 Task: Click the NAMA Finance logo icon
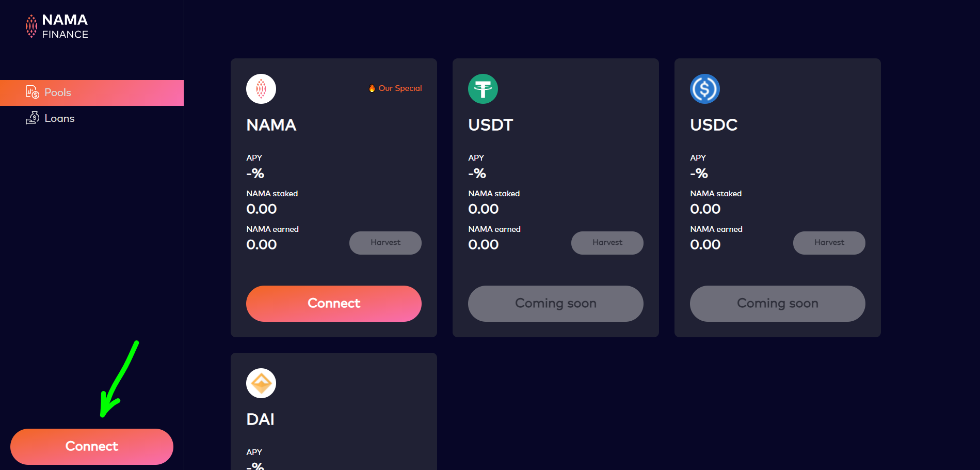click(x=31, y=26)
